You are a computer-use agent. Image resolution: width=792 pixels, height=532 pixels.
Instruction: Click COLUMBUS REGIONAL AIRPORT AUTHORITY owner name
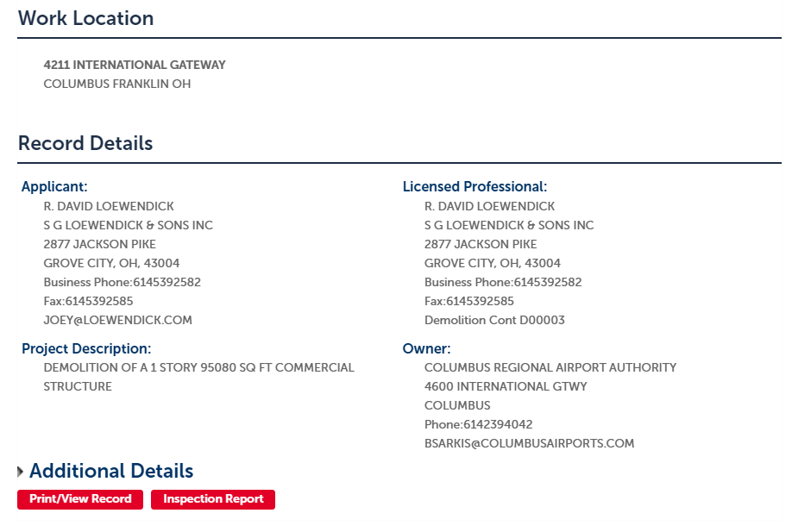pos(550,367)
